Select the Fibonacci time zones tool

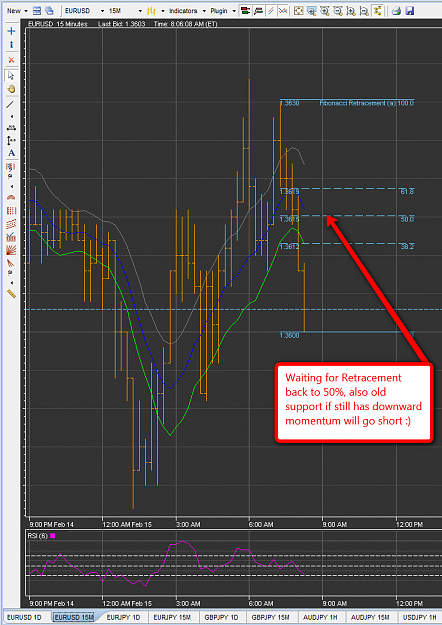coord(11,210)
